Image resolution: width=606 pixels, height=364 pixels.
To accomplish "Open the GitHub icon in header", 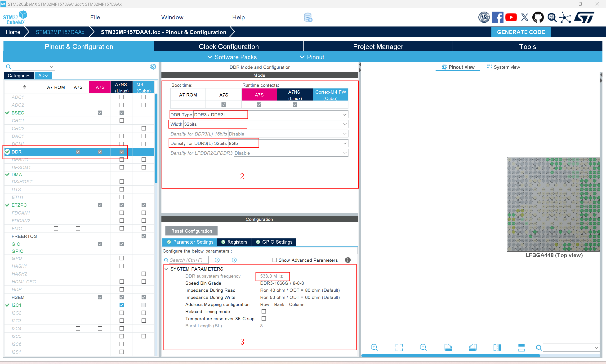I will 538,18.
